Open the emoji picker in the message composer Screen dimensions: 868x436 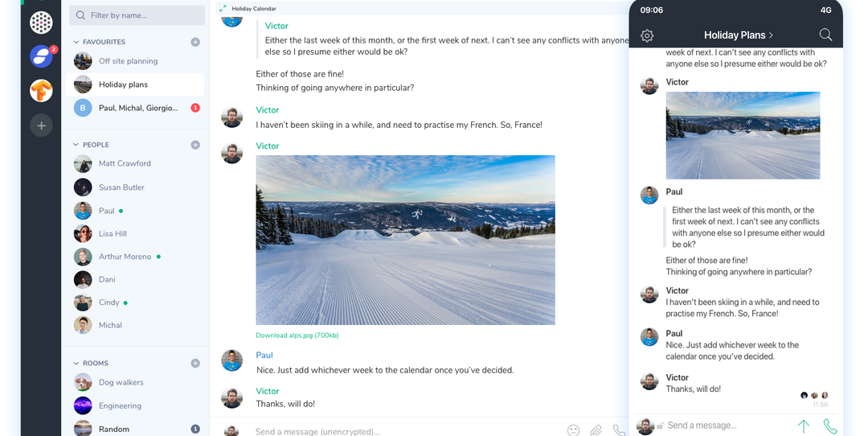click(573, 430)
